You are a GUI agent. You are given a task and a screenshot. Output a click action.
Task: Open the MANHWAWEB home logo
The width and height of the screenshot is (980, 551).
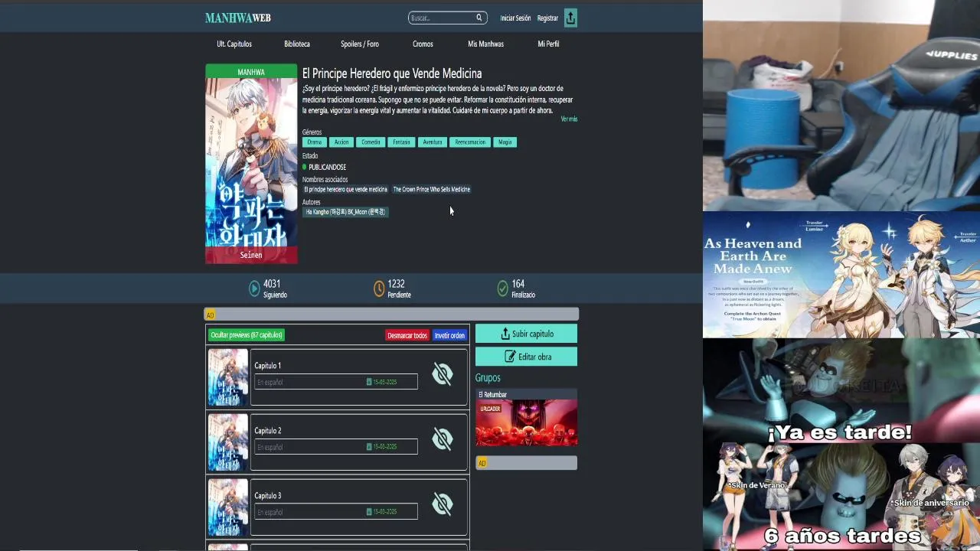[x=238, y=18]
